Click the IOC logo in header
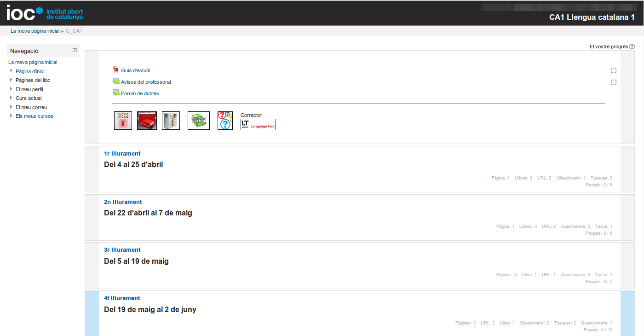Viewport: 644px width, 336px height. point(45,13)
